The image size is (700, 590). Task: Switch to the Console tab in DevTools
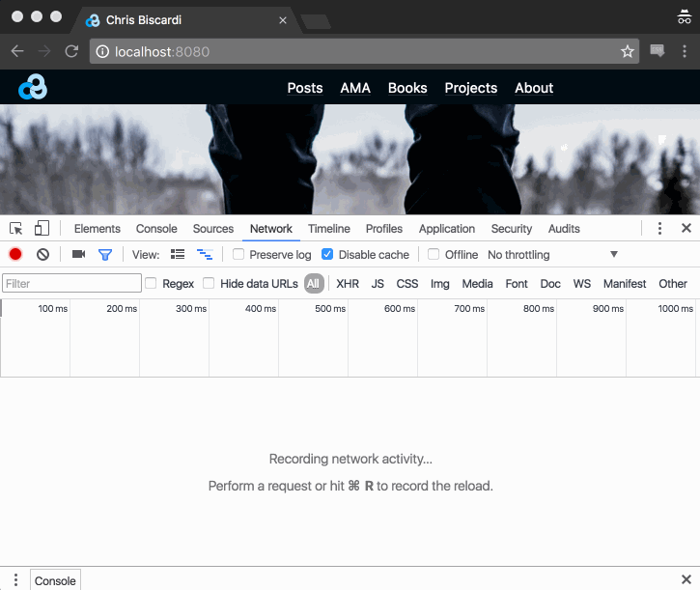click(156, 229)
